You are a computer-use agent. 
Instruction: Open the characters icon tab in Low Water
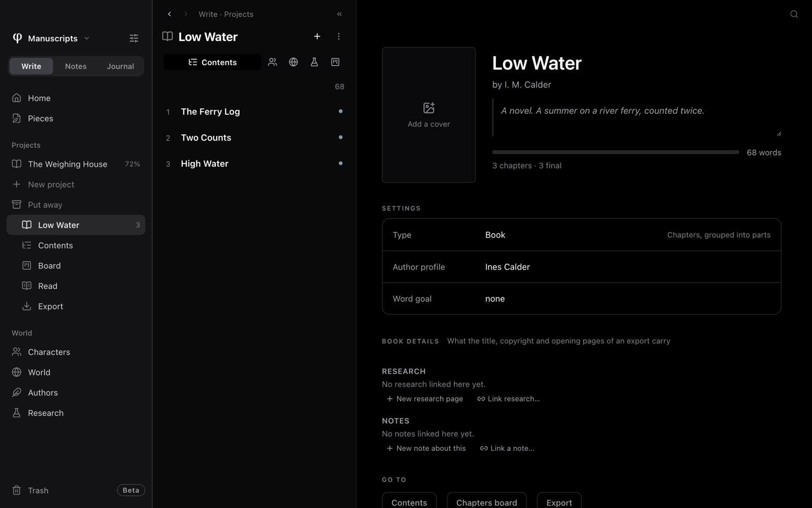(x=273, y=62)
